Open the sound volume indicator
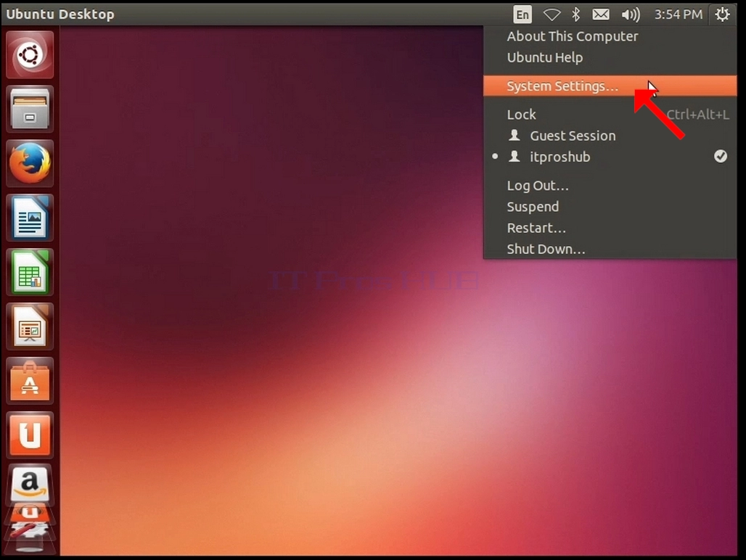Image resolution: width=746 pixels, height=560 pixels. click(631, 15)
